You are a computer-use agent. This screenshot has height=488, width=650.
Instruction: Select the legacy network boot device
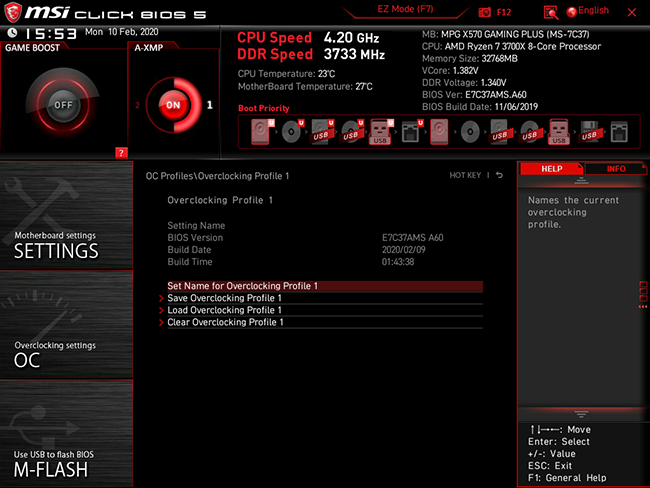[619, 132]
